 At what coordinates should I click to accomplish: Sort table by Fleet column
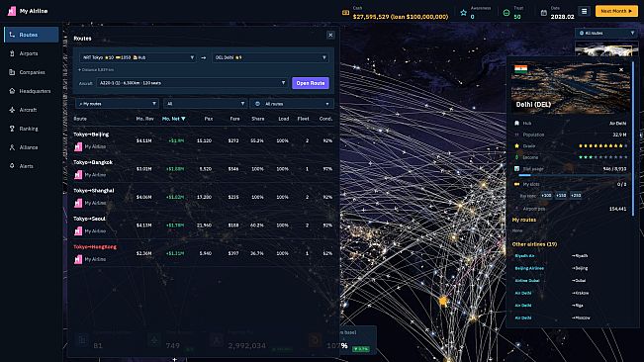303,119
